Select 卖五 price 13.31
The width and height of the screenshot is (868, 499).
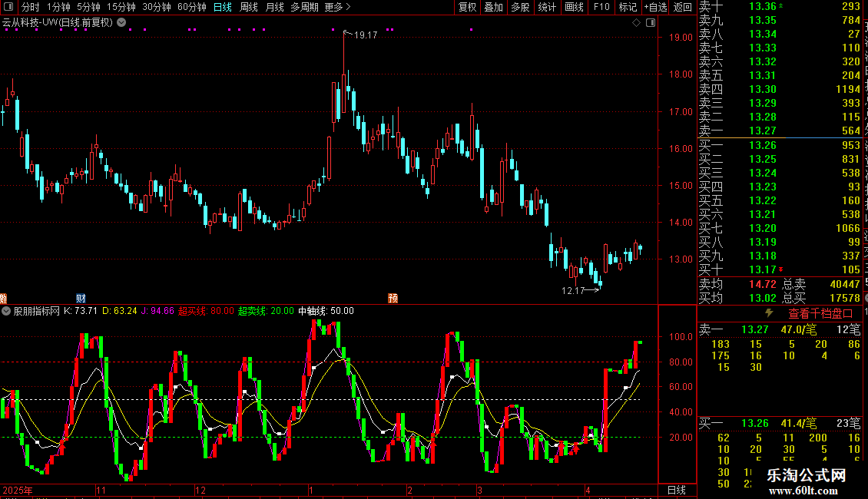(762, 75)
